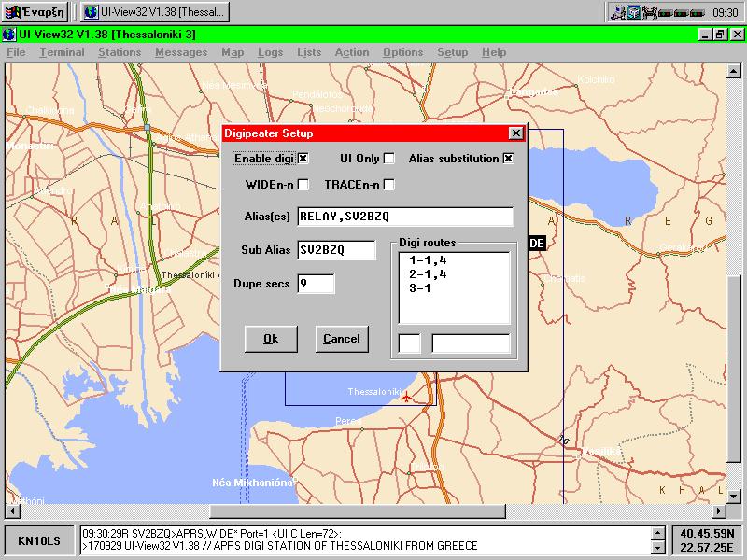Click the KN10LS locator box
Screen dimensions: 747x560
coord(39,540)
